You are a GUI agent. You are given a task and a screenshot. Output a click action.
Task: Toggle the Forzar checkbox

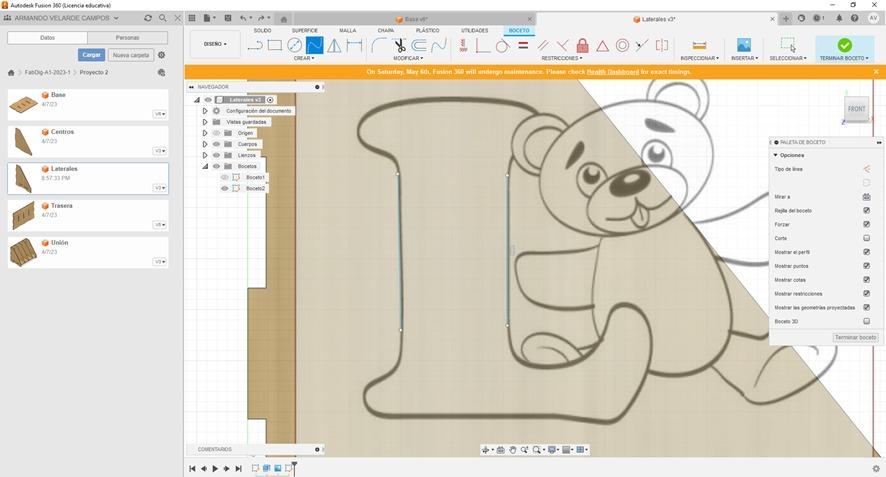(866, 224)
